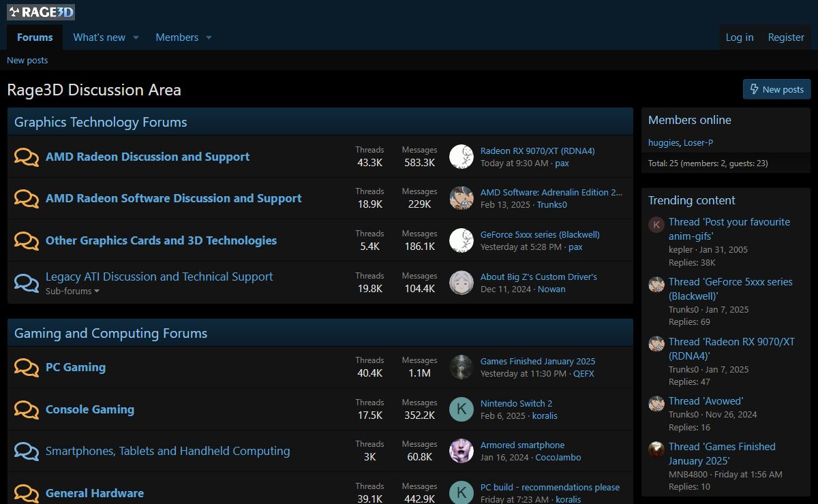Open latest post About Big Z's Custom Driver's

(539, 277)
